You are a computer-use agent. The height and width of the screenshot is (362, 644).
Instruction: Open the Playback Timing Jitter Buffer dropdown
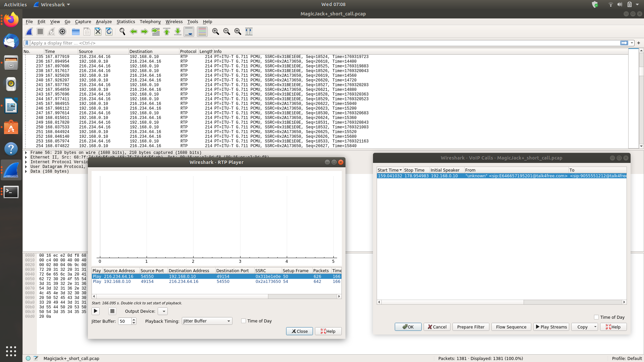pyautogui.click(x=207, y=321)
